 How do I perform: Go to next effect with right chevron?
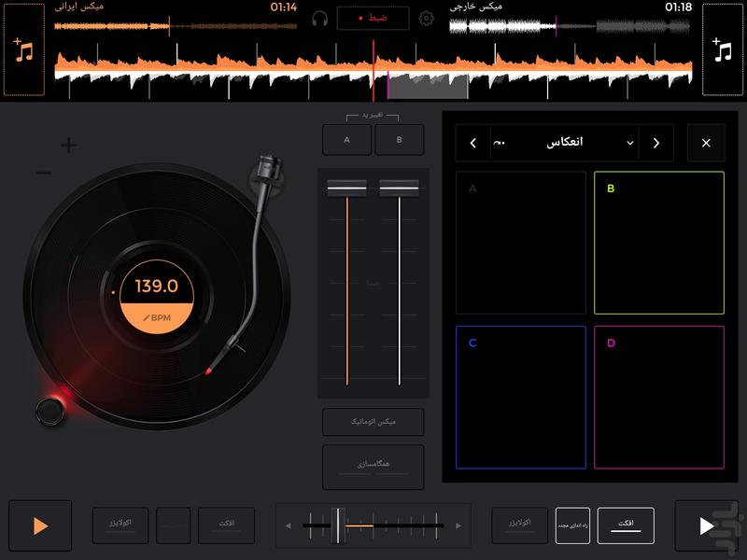tap(655, 143)
